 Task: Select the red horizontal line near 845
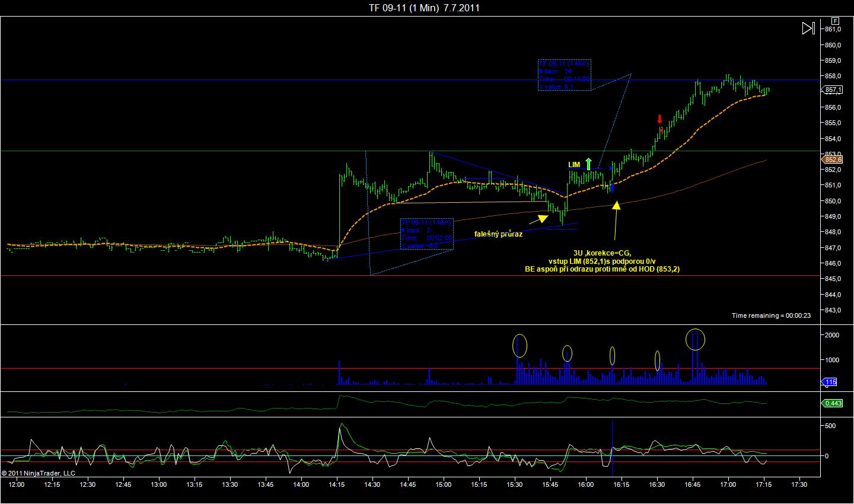coord(410,276)
